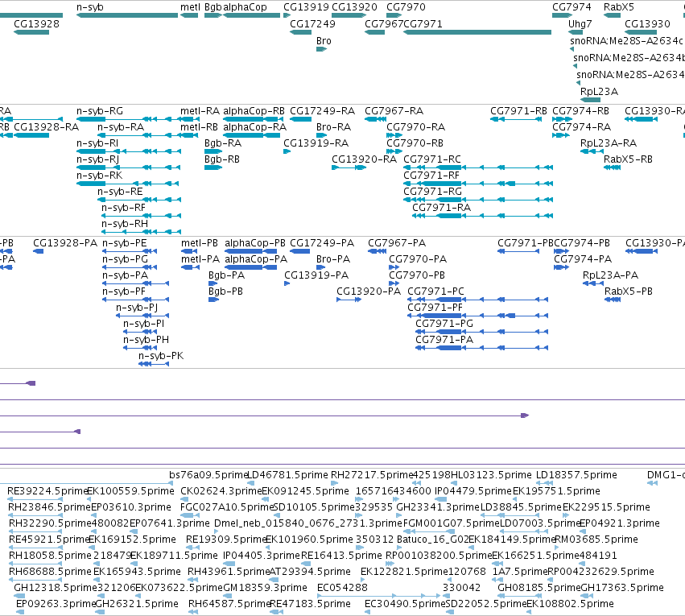685x616 pixels.
Task: Click EST label GH17363.5prime
Action: pyautogui.click(x=622, y=588)
